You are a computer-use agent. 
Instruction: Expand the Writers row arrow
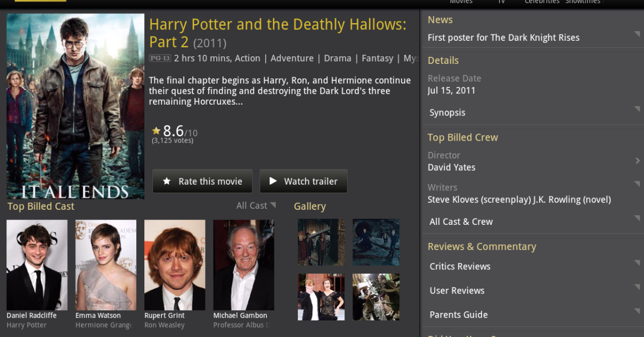point(637,184)
